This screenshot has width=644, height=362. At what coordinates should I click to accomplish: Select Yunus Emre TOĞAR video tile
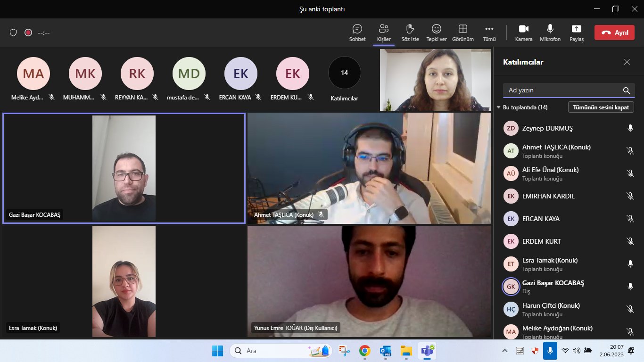coord(369,281)
